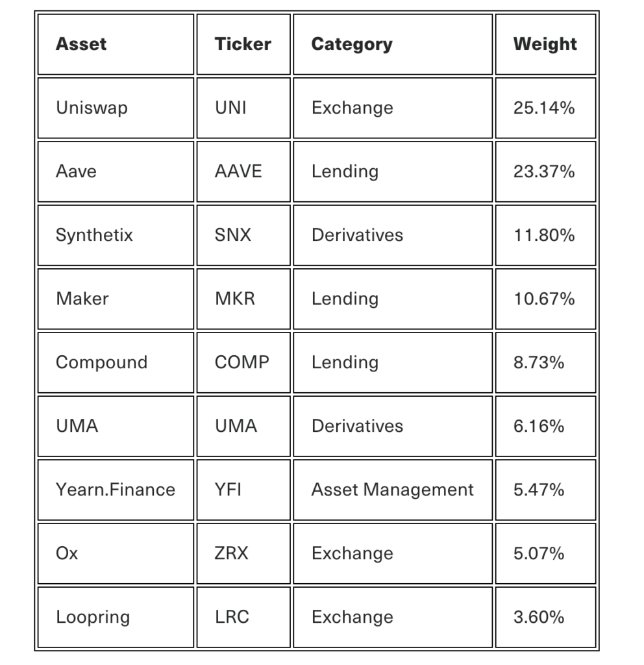This screenshot has width=644, height=665.
Task: Select the Loopring asset cell
Action: pyautogui.click(x=93, y=617)
